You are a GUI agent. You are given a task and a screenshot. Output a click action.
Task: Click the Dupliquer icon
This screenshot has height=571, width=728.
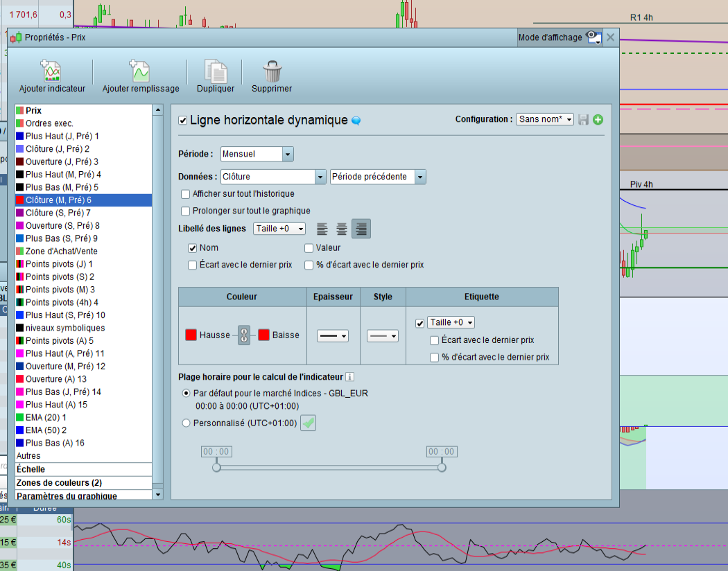tap(215, 71)
